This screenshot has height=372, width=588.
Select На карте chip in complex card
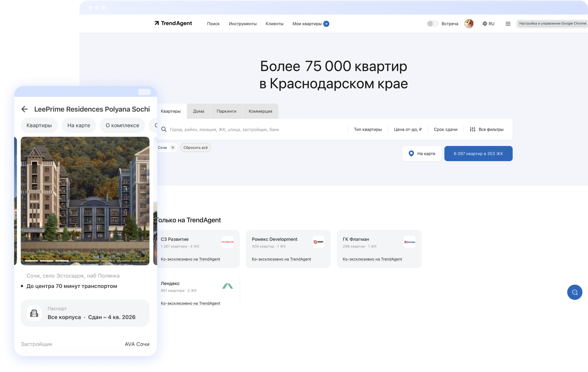coord(79,125)
